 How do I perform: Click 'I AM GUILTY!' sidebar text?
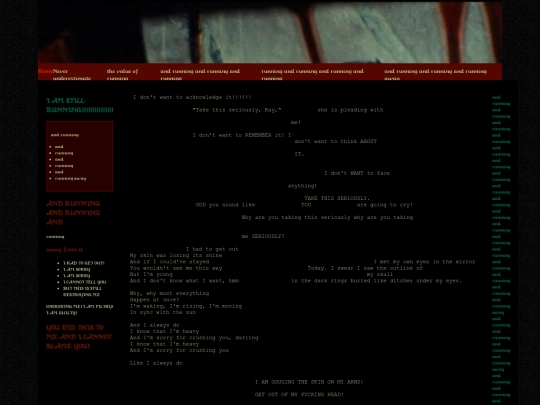click(x=62, y=313)
